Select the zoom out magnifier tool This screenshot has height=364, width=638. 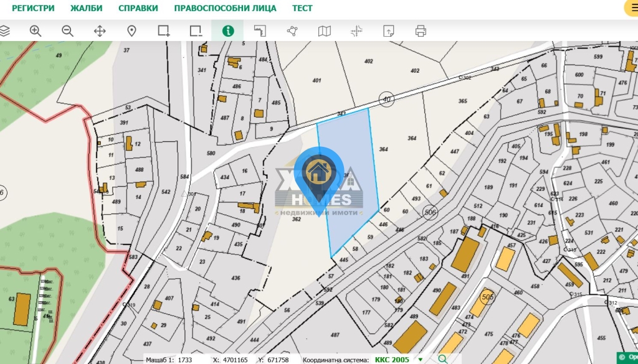point(67,31)
